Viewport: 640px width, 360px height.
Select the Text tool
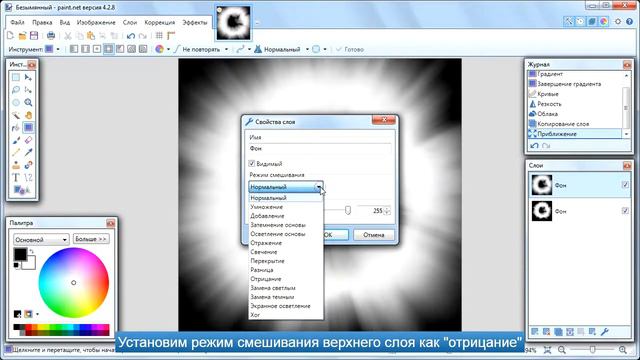[16, 178]
